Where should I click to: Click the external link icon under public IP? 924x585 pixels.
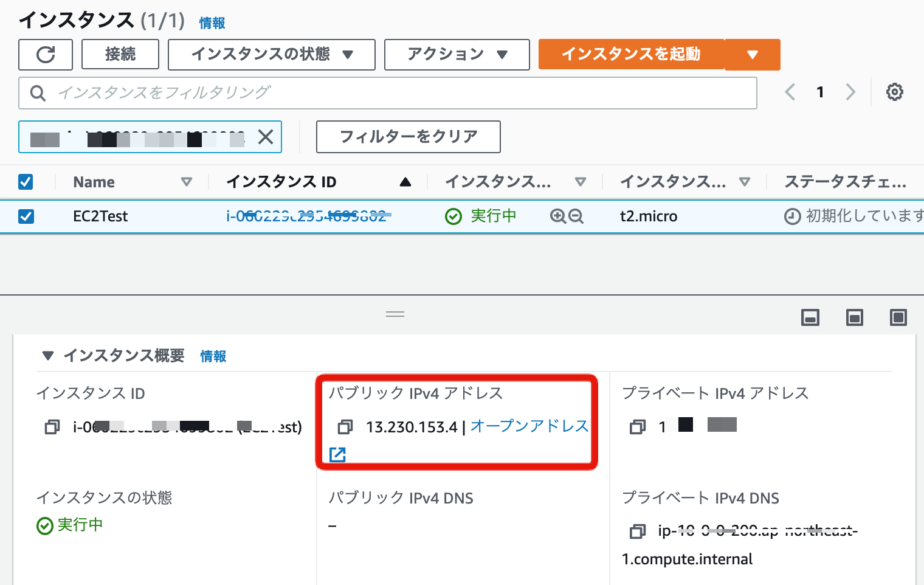(337, 454)
